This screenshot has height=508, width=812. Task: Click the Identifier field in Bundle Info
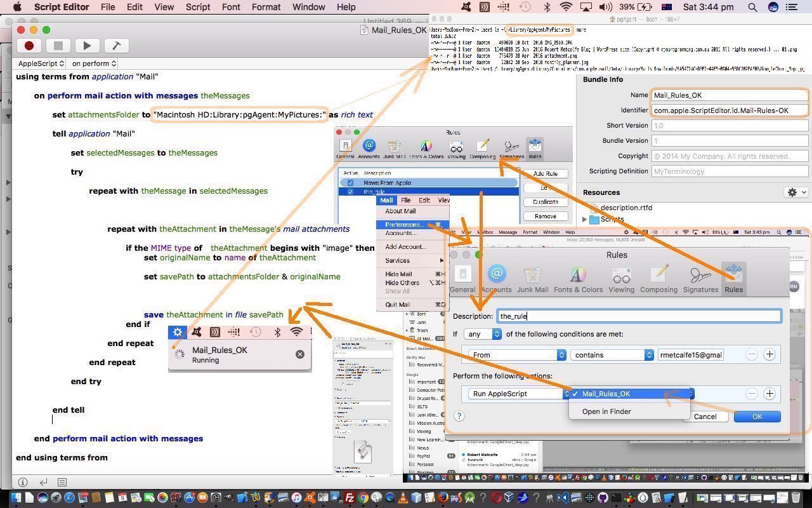[x=730, y=110]
